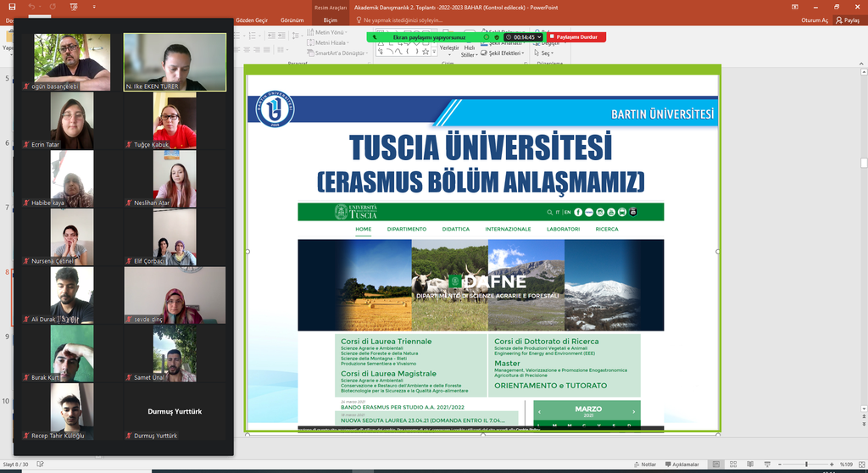Open the Metni Hizala dropdown

click(x=328, y=42)
